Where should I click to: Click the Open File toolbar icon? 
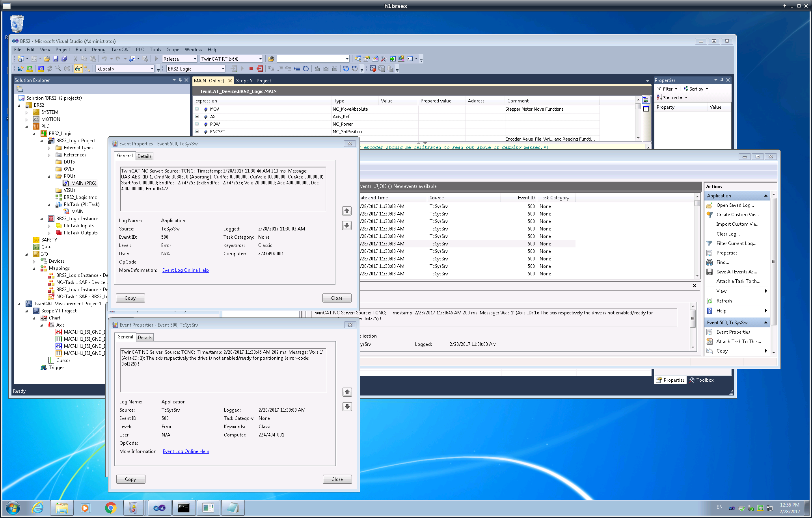tap(47, 59)
